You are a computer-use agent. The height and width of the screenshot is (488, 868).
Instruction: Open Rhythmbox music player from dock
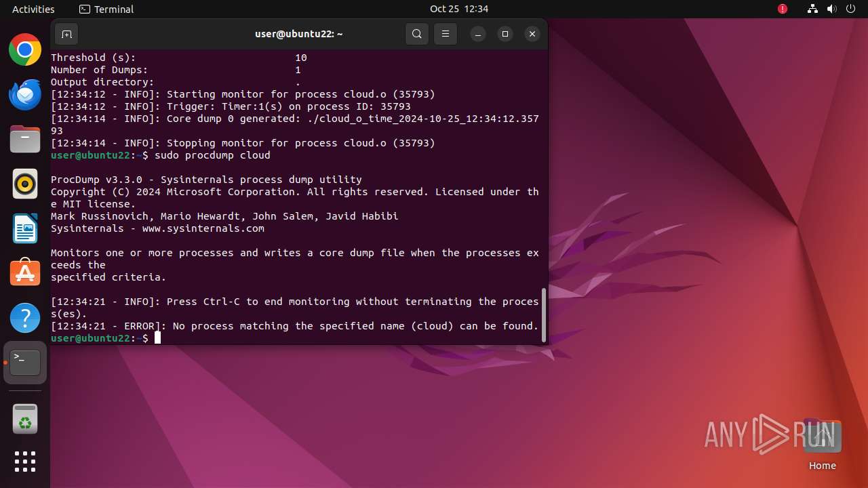pos(25,184)
